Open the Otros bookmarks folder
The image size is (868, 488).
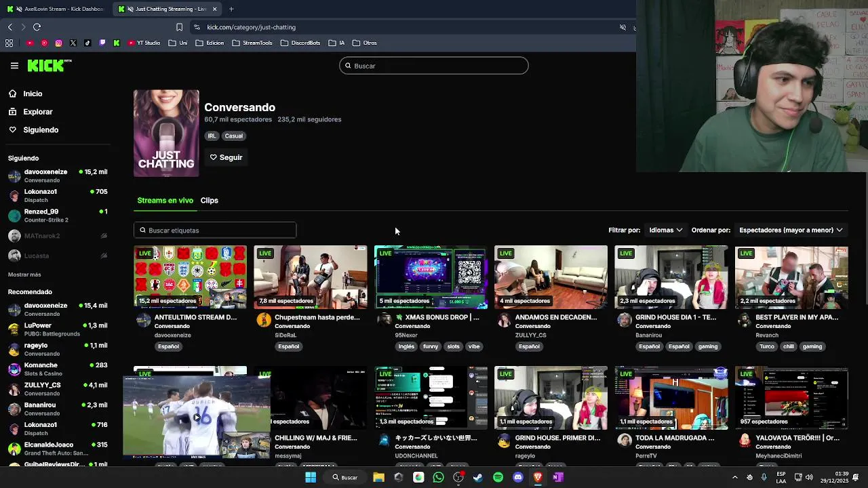click(x=364, y=43)
